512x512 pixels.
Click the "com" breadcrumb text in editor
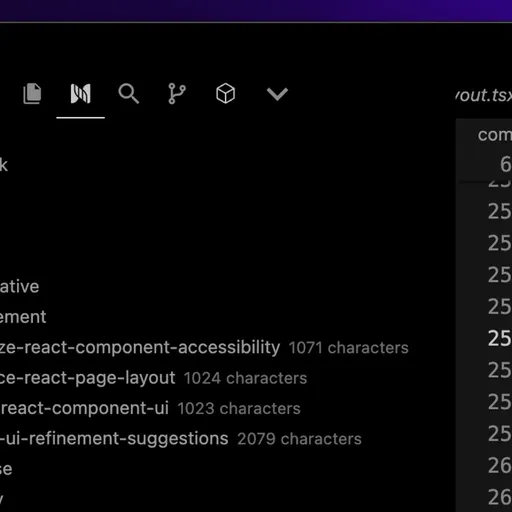click(495, 135)
